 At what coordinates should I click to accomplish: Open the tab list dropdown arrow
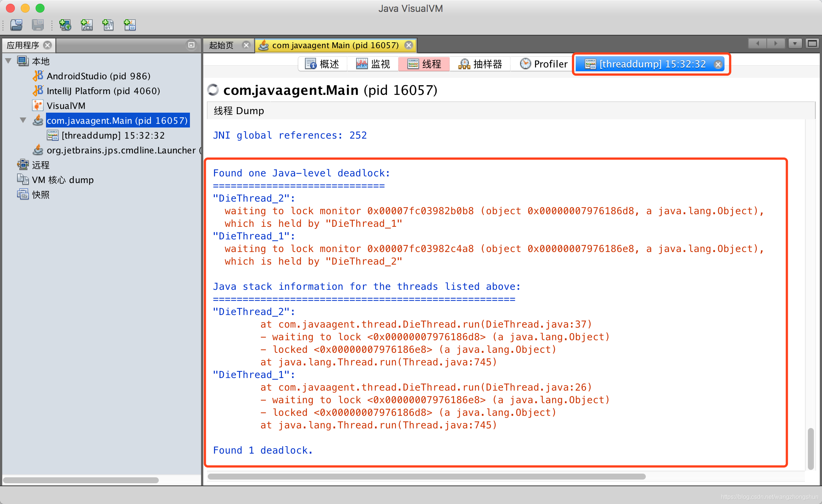click(795, 44)
